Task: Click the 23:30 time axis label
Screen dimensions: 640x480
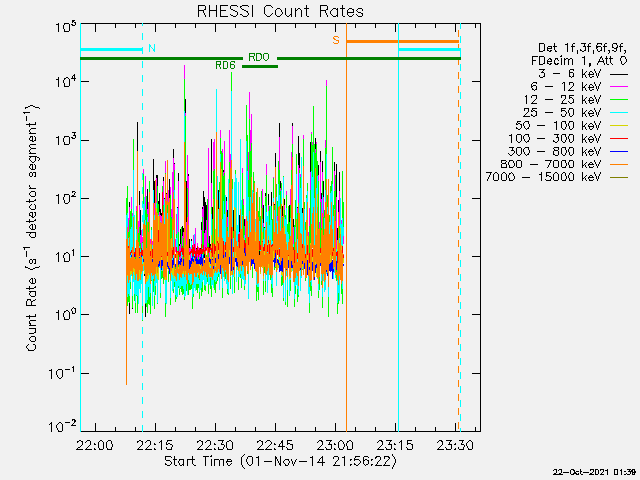Action: coord(455,445)
